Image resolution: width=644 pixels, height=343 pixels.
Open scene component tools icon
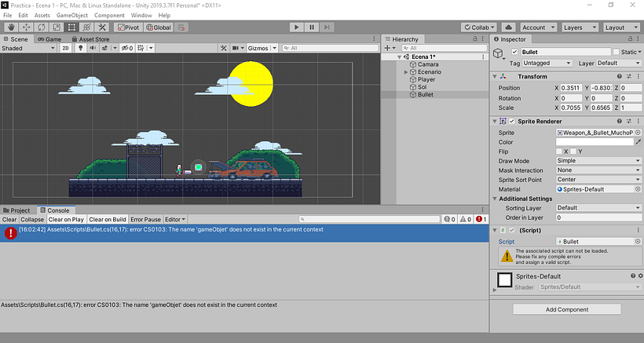(223, 48)
